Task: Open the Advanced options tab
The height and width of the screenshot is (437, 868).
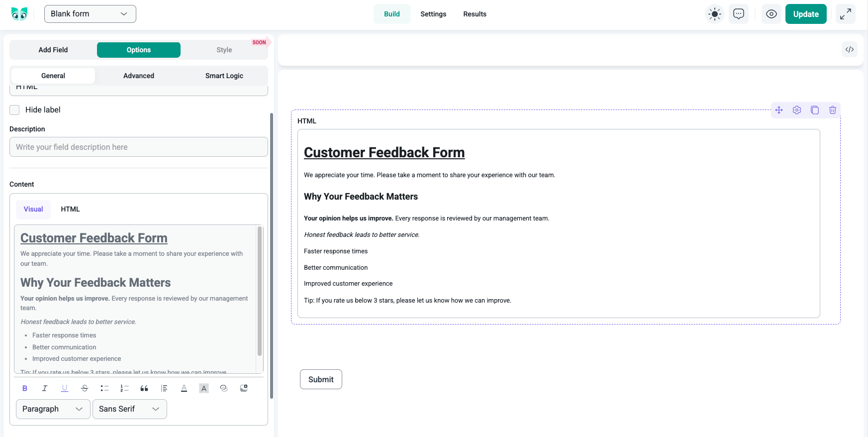Action: coord(139,76)
